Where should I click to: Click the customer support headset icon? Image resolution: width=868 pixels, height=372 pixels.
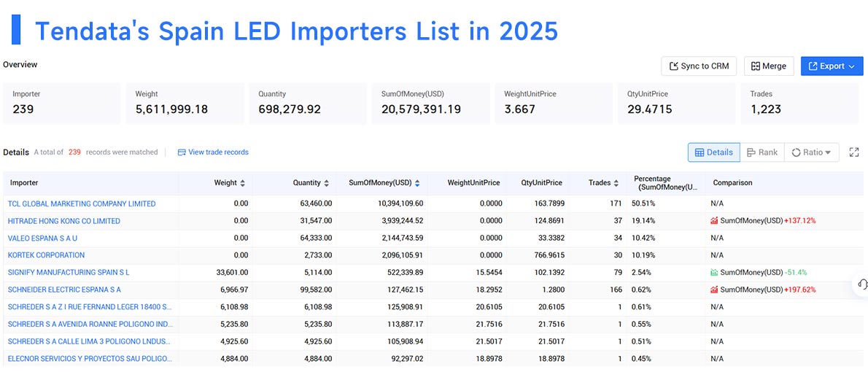[x=862, y=284]
